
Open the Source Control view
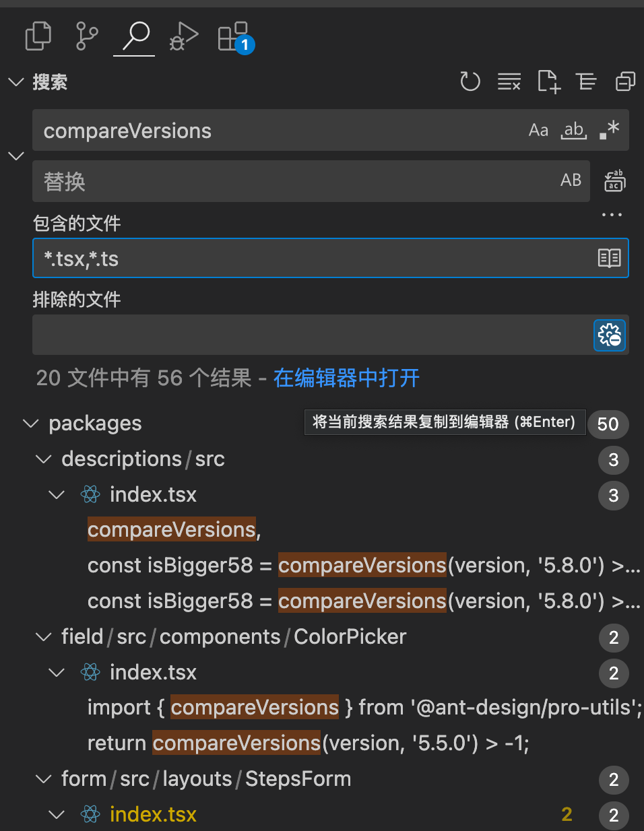[x=87, y=36]
